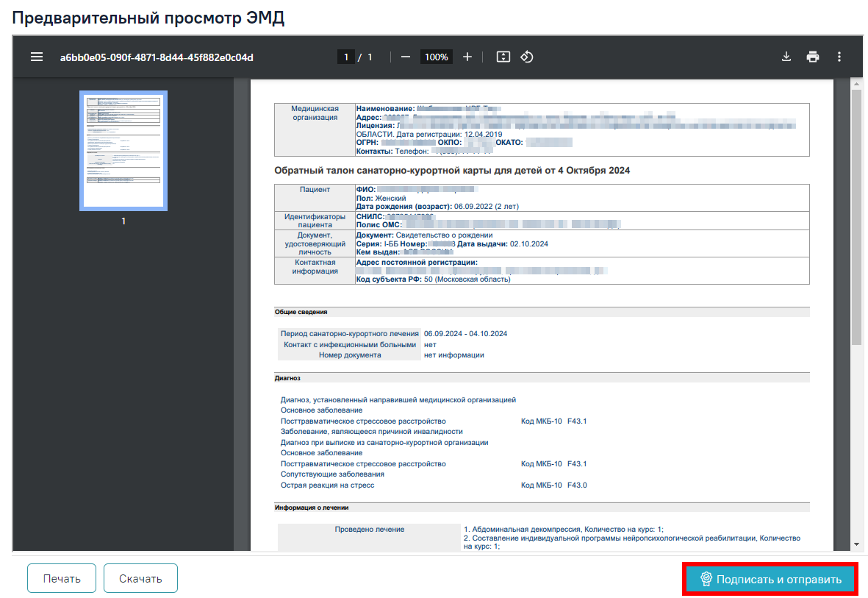Click Код субъекта РФ: 50 line
868x598 pixels.
[x=433, y=280]
